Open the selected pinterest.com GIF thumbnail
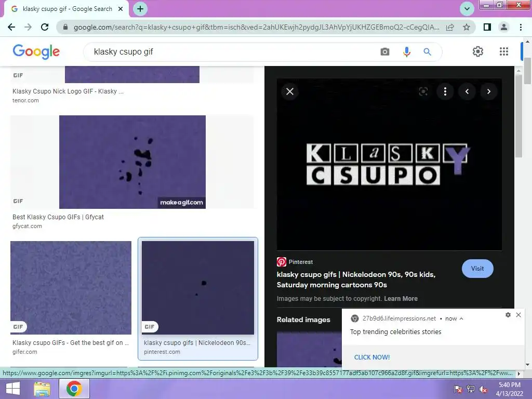Screen dimensions: 532x399 [x=198, y=288]
